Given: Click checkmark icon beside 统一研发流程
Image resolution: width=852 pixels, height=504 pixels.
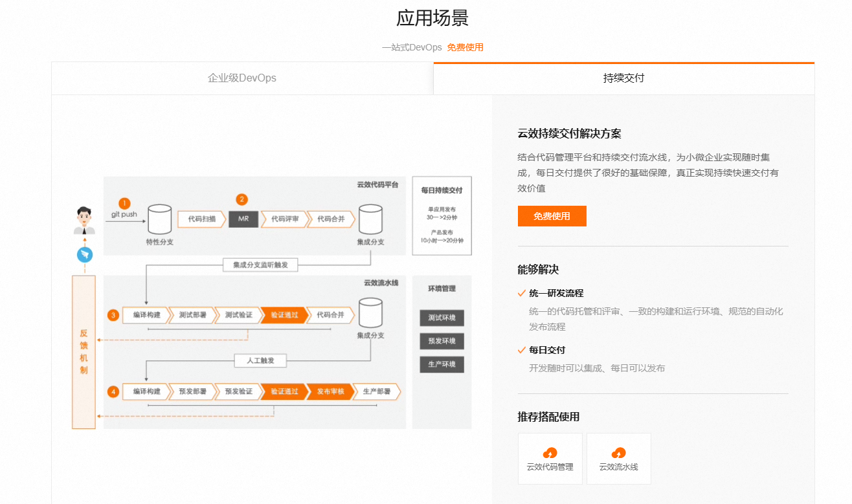Looking at the screenshot, I should click(522, 293).
